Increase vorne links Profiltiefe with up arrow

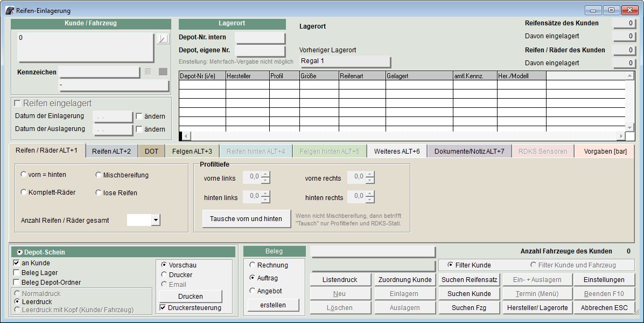[x=266, y=174]
